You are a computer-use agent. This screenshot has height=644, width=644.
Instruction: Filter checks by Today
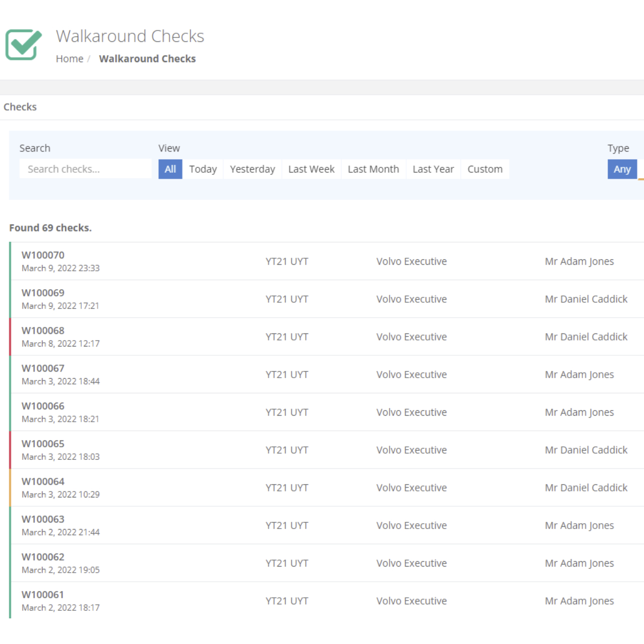(x=203, y=169)
